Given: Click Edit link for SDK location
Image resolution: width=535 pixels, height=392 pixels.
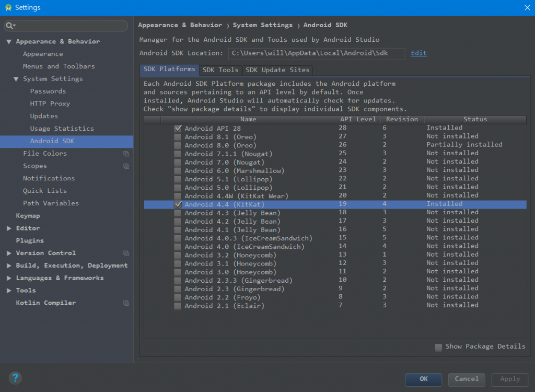Looking at the screenshot, I should tap(418, 53).
